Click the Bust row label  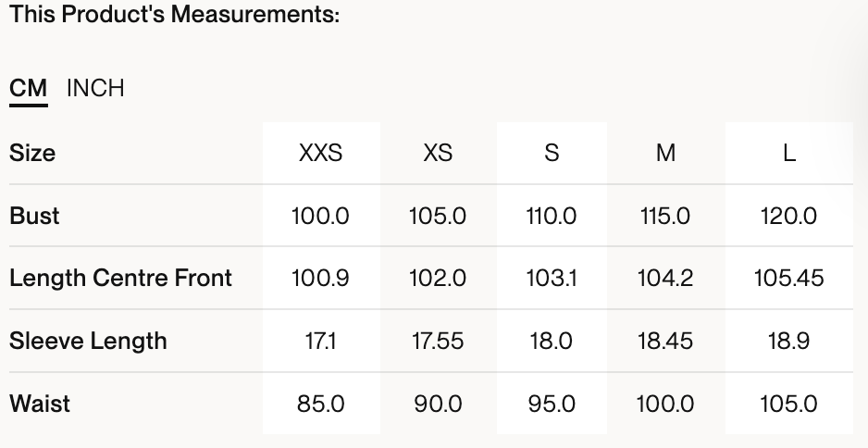coord(34,216)
